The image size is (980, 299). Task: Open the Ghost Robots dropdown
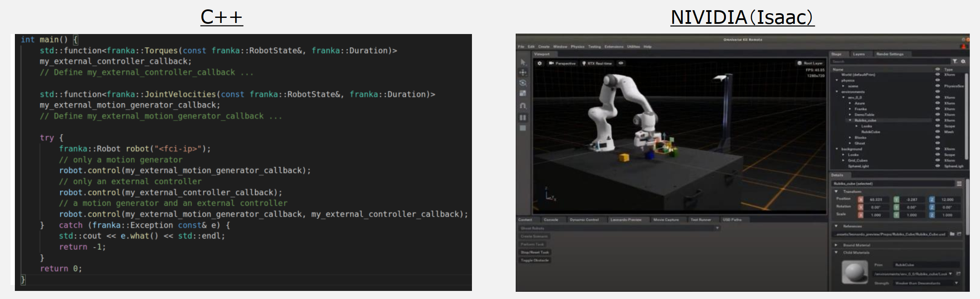(717, 228)
